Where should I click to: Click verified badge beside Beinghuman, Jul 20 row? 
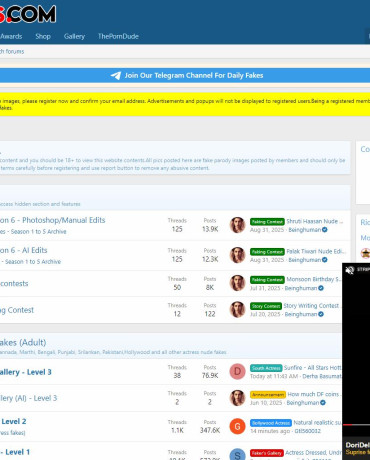(321, 314)
